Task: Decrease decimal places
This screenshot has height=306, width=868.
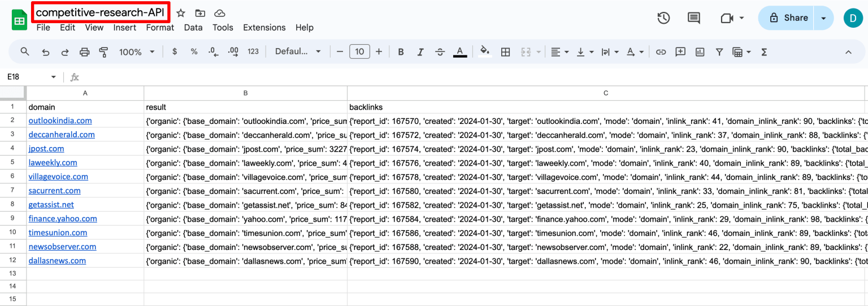Action: click(213, 51)
